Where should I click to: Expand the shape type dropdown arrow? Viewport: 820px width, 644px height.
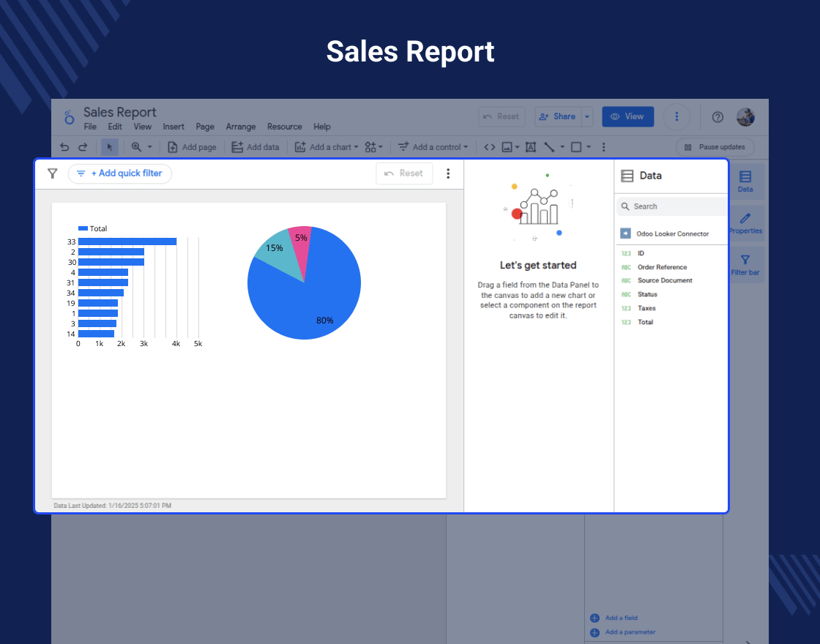coord(589,147)
